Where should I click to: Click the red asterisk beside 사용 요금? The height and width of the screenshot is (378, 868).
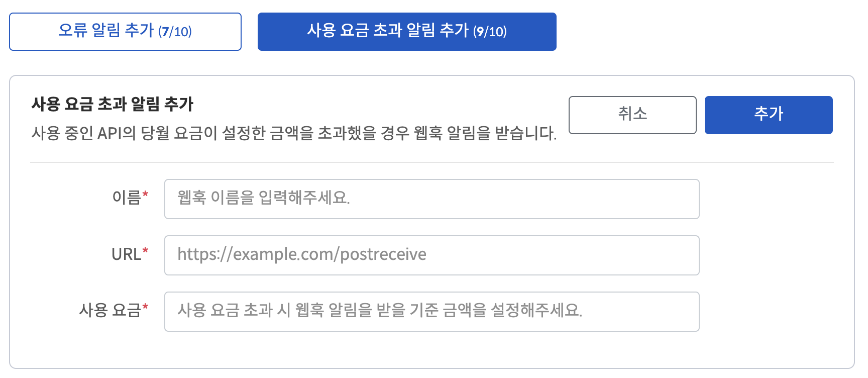point(145,307)
